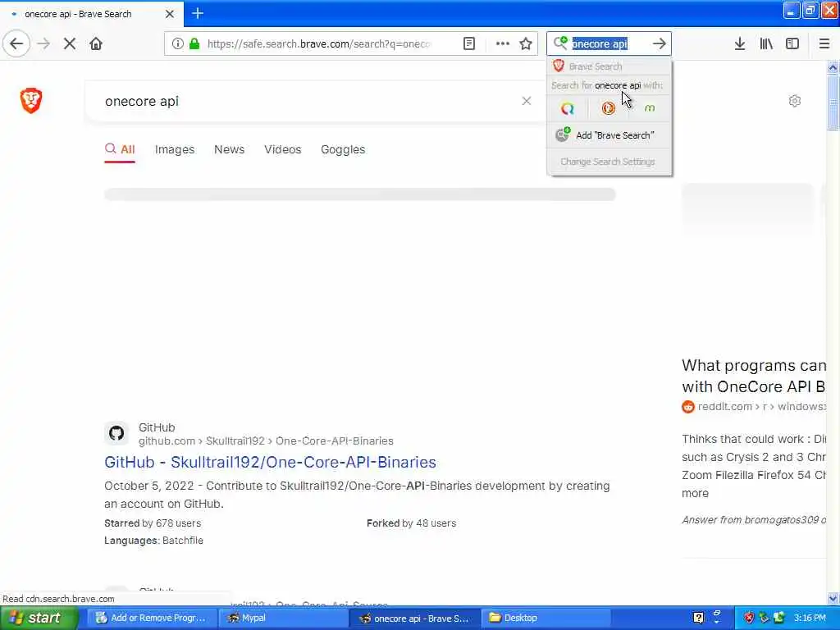840x630 pixels.
Task: Click the reddit icon in sidebar answer
Action: [x=688, y=407]
